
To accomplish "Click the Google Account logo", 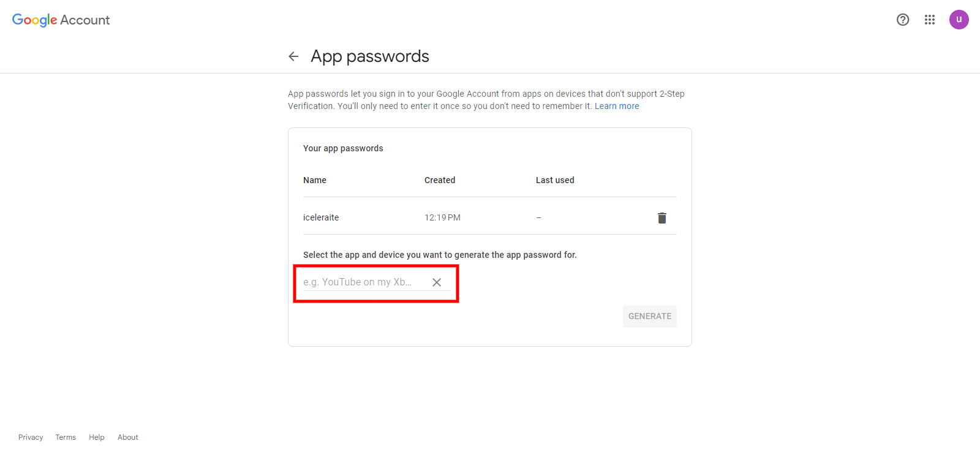I will point(61,20).
